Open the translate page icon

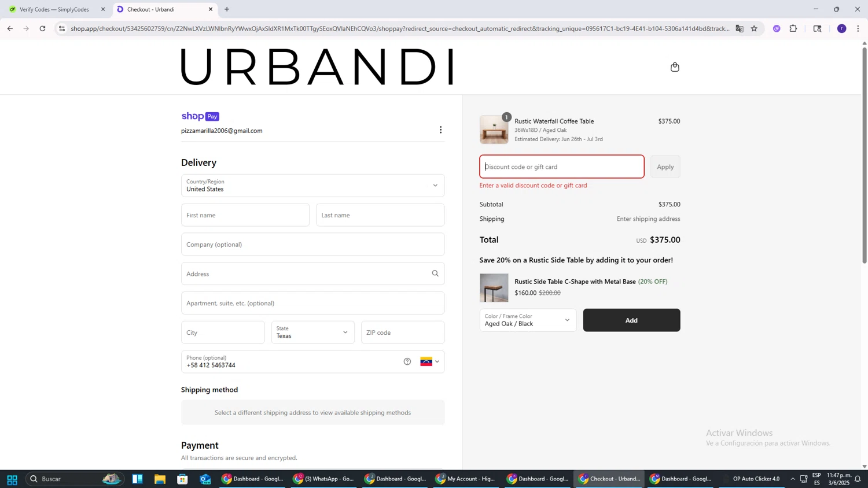coord(740,28)
